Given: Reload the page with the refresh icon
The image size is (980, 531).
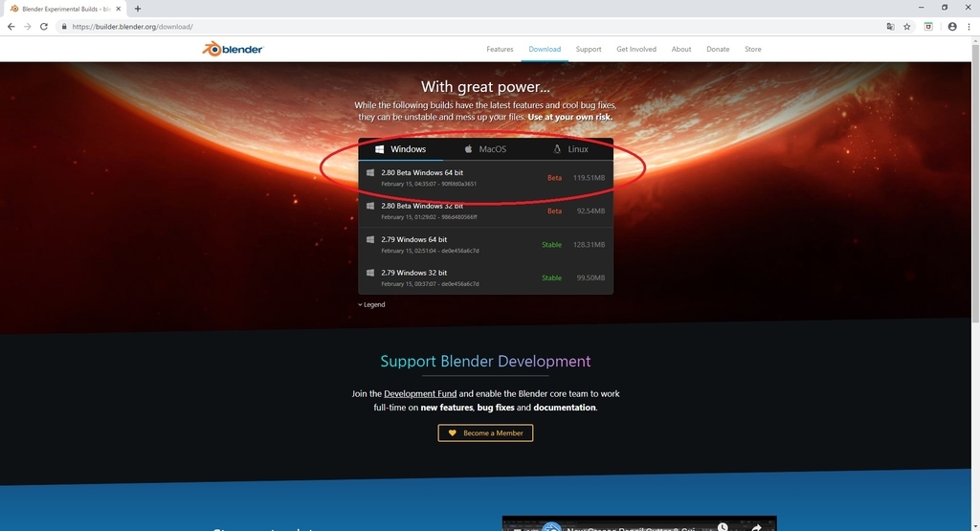Looking at the screenshot, I should [x=44, y=26].
